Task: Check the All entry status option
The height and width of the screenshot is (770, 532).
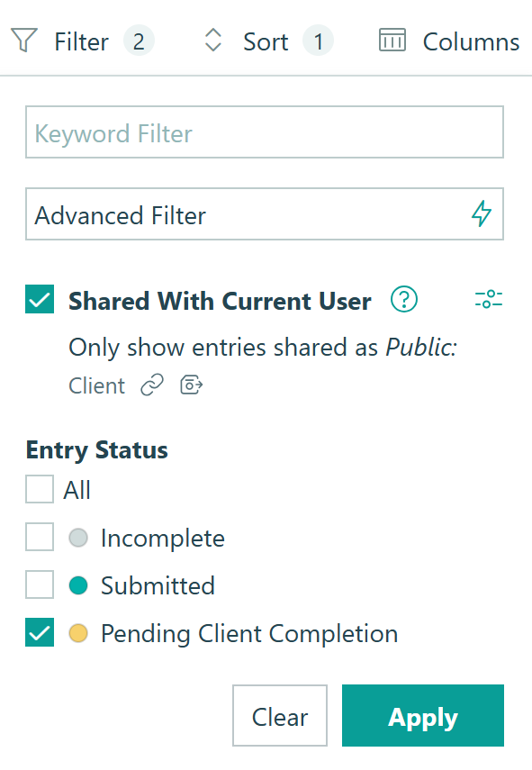Action: click(39, 489)
